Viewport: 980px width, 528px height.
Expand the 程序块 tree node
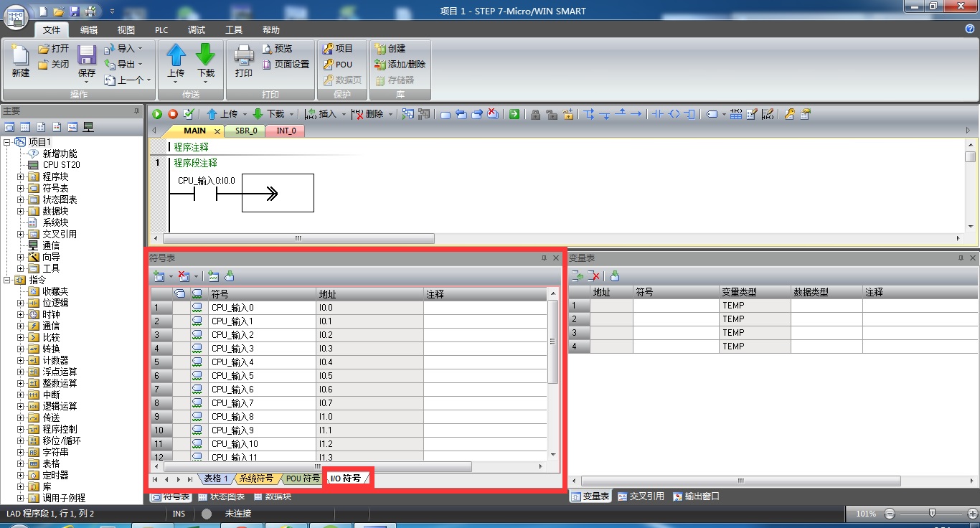(x=21, y=176)
